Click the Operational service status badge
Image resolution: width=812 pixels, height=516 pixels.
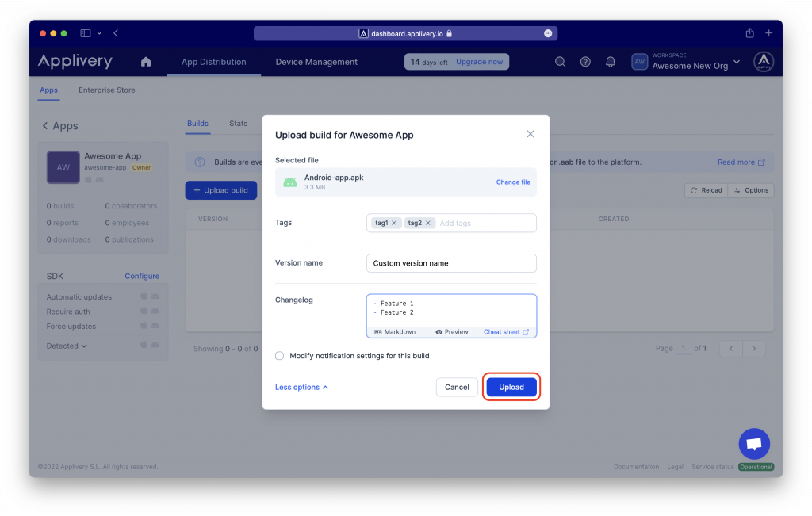pos(756,467)
